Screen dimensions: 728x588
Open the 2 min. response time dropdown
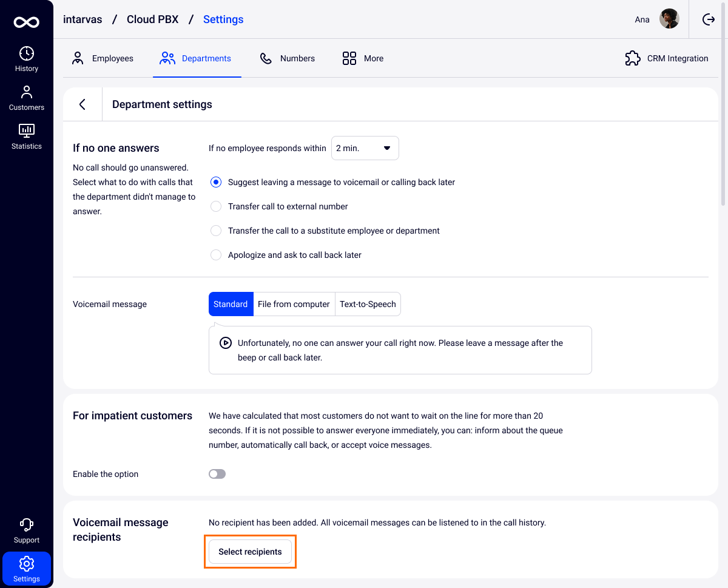[365, 148]
